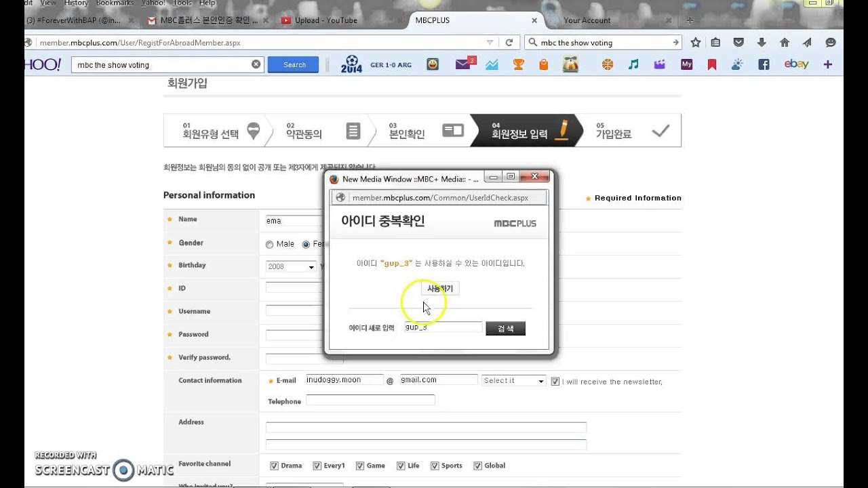Open the music note icon
The image size is (868, 488).
point(633,64)
